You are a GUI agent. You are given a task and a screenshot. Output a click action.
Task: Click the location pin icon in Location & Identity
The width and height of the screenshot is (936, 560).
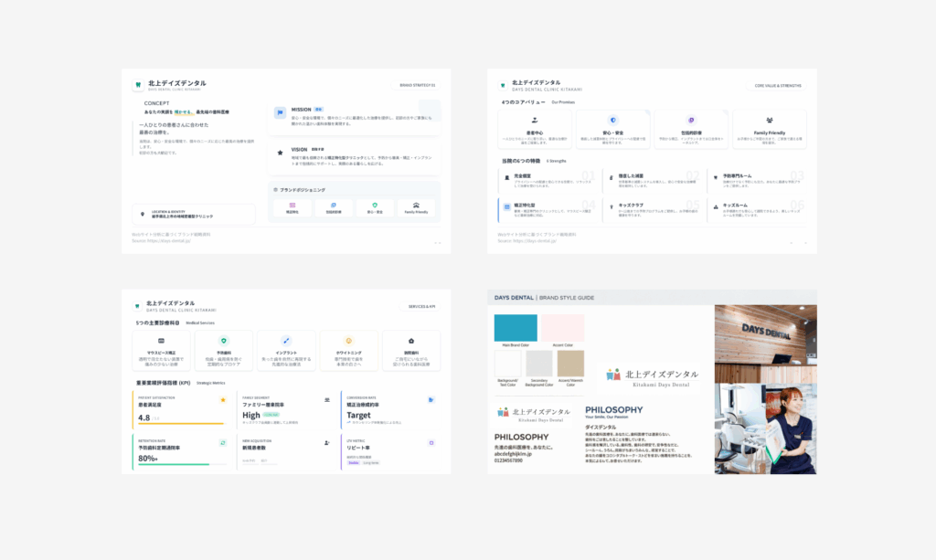[142, 215]
